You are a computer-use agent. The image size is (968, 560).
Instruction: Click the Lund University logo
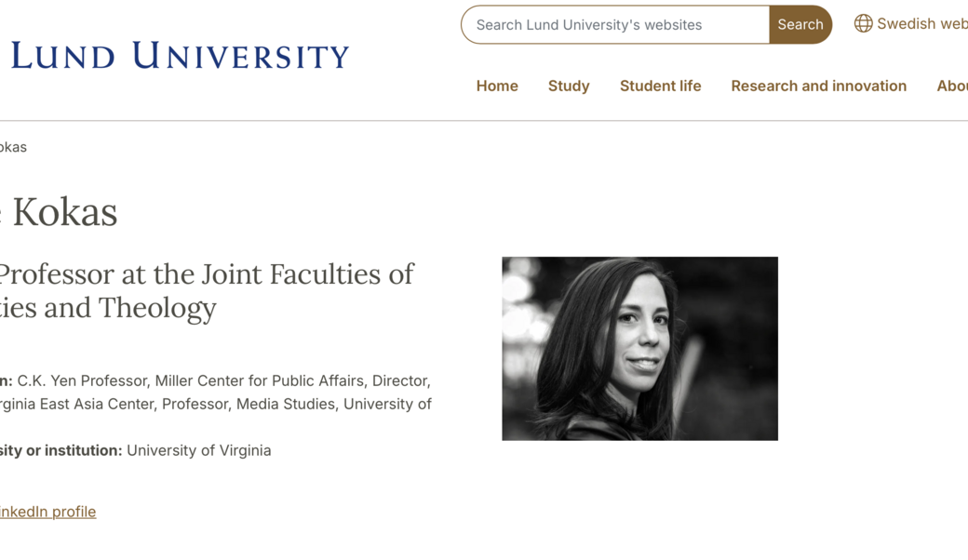pyautogui.click(x=180, y=56)
